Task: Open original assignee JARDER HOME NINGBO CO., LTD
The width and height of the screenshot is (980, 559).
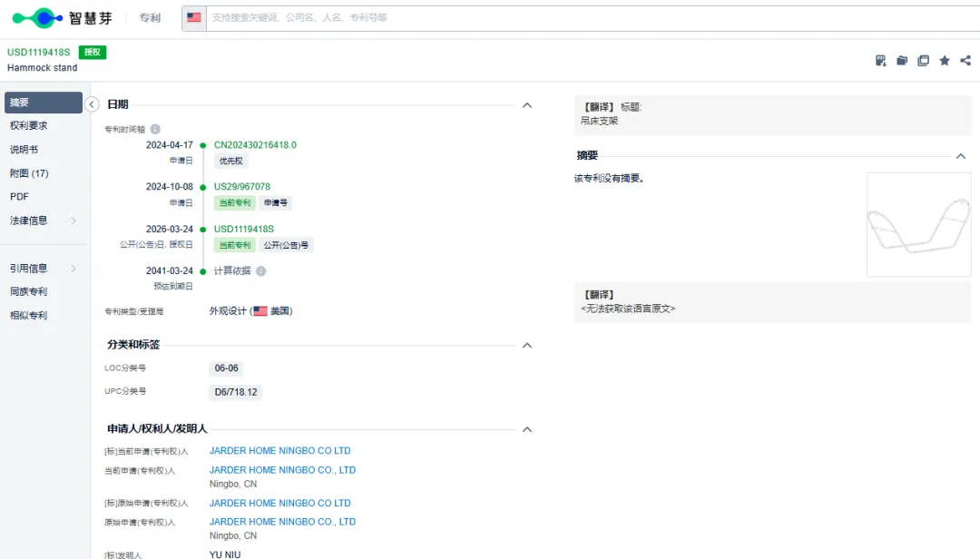Action: [x=282, y=522]
